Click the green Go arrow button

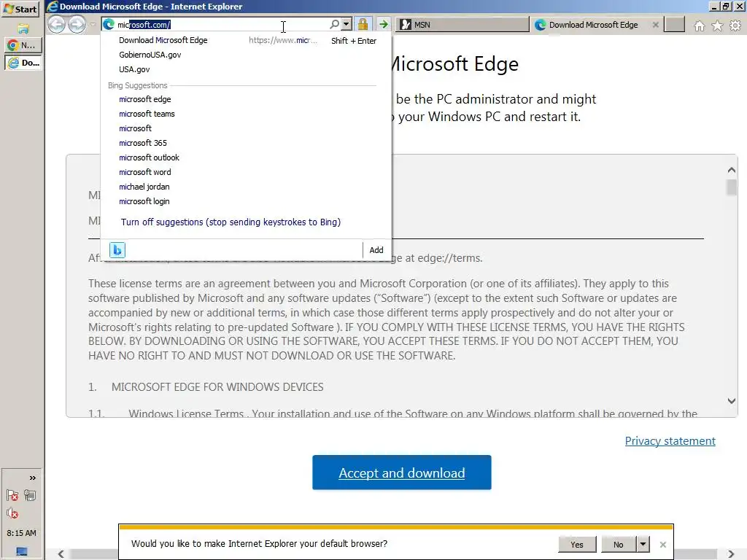click(383, 24)
